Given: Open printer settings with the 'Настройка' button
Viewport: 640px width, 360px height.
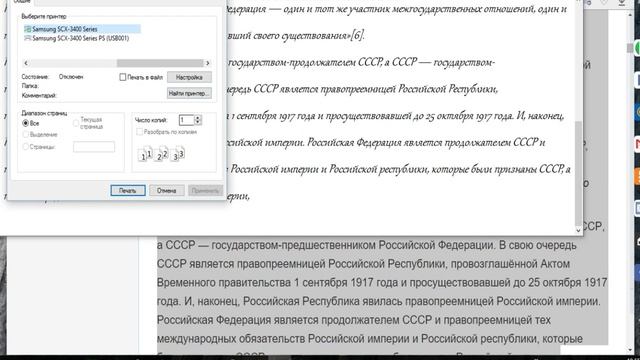Looking at the screenshot, I should tap(189, 77).
